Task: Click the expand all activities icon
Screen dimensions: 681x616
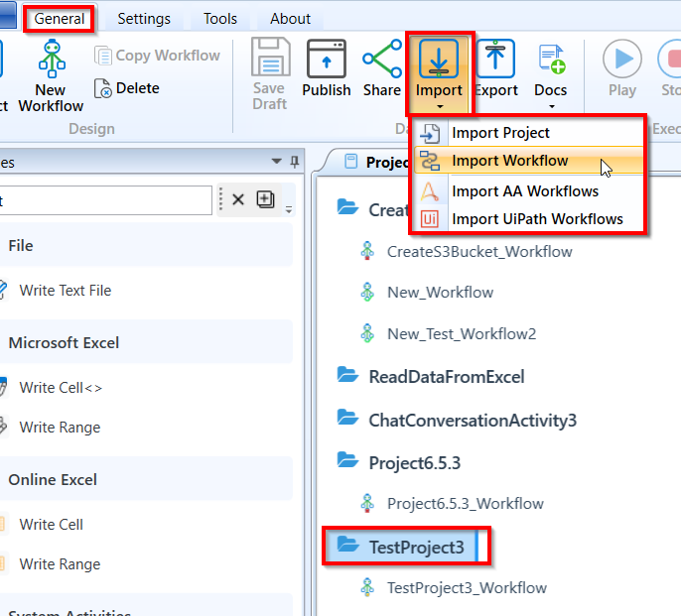Action: (265, 199)
